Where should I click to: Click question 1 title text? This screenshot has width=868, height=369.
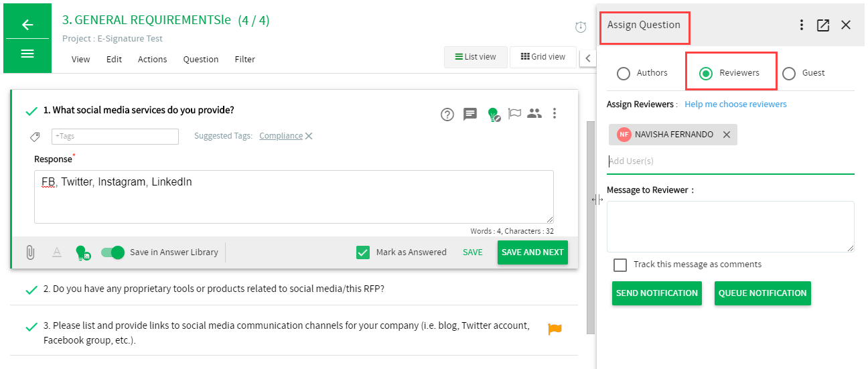click(139, 110)
